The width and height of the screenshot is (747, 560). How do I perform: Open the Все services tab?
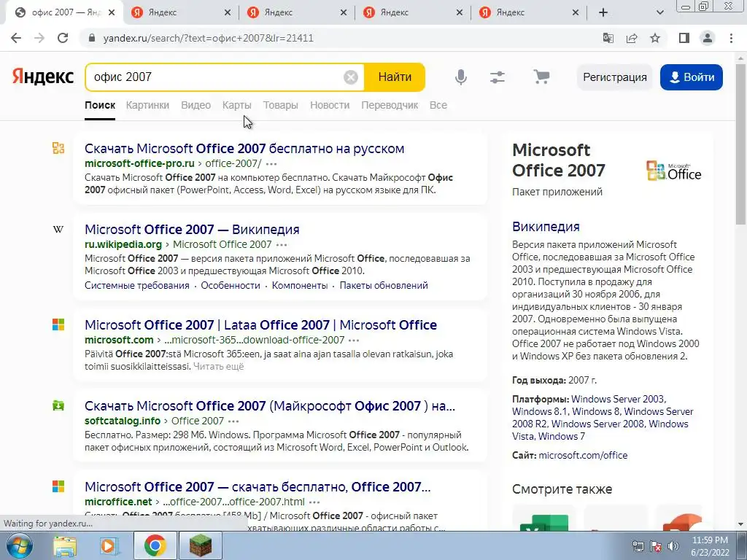pos(438,105)
